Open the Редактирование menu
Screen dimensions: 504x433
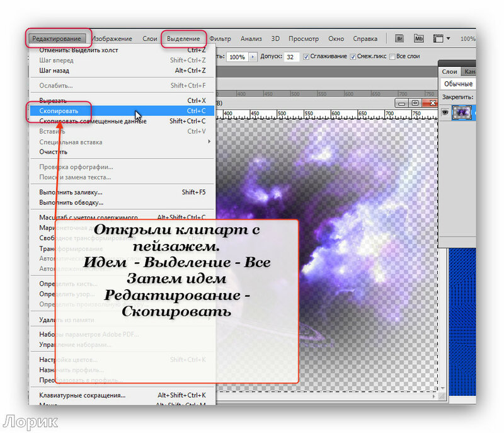click(x=57, y=38)
